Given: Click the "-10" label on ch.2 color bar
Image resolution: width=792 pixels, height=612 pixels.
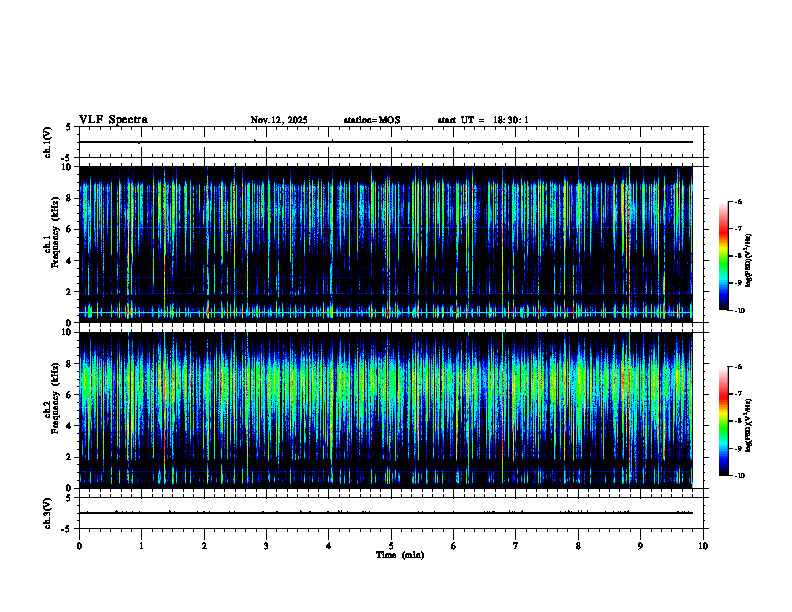Looking at the screenshot, I should 740,476.
